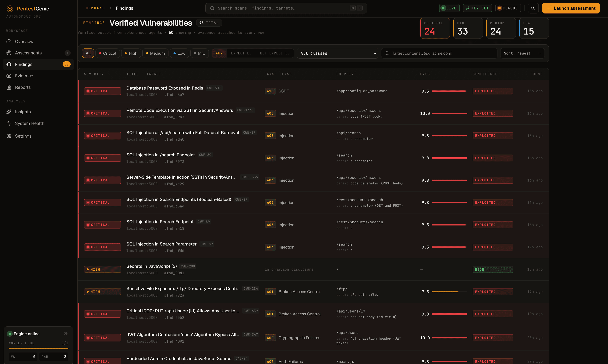Click the Worker Pool progress bar
The width and height of the screenshot is (608, 364).
(x=38, y=348)
